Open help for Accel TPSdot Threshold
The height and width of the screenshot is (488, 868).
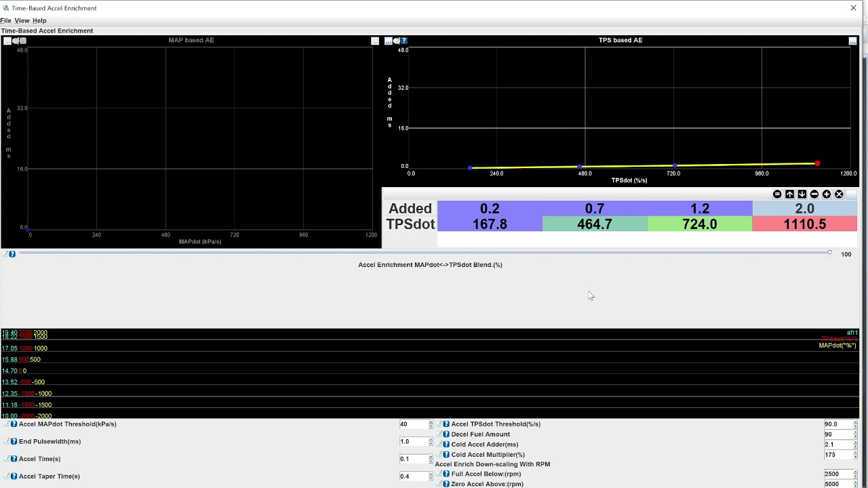tap(446, 424)
